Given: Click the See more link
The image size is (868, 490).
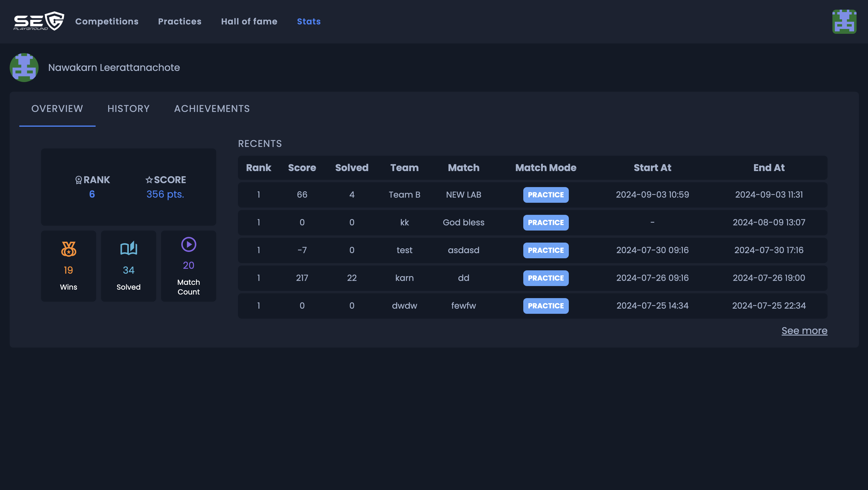Looking at the screenshot, I should point(804,331).
